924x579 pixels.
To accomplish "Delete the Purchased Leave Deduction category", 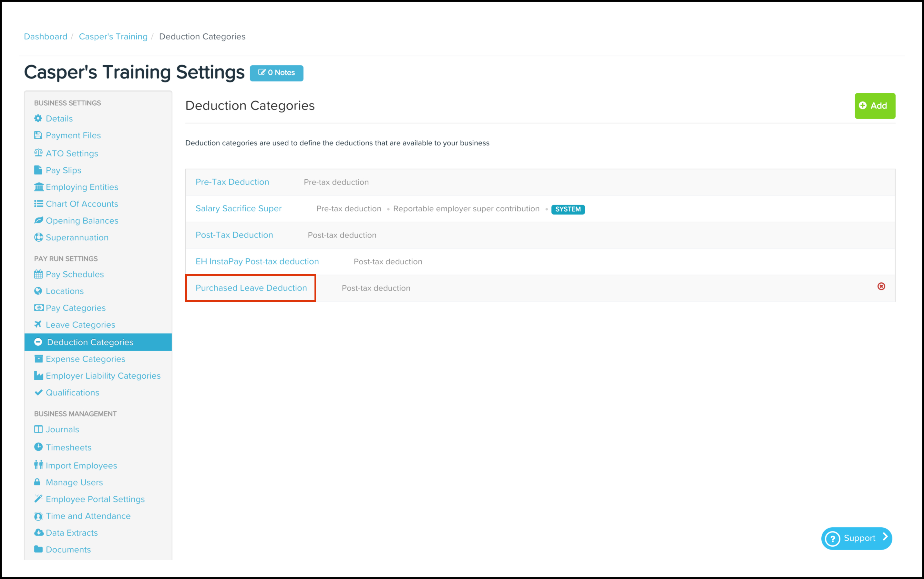I will 881,287.
